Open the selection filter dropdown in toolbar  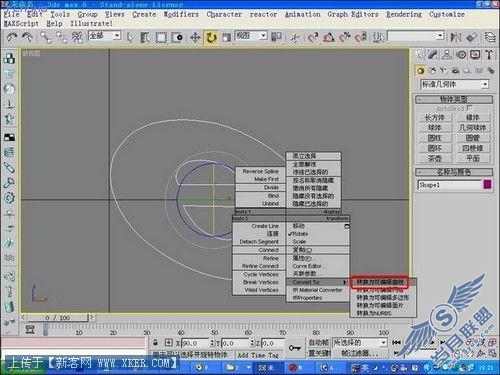[x=116, y=35]
